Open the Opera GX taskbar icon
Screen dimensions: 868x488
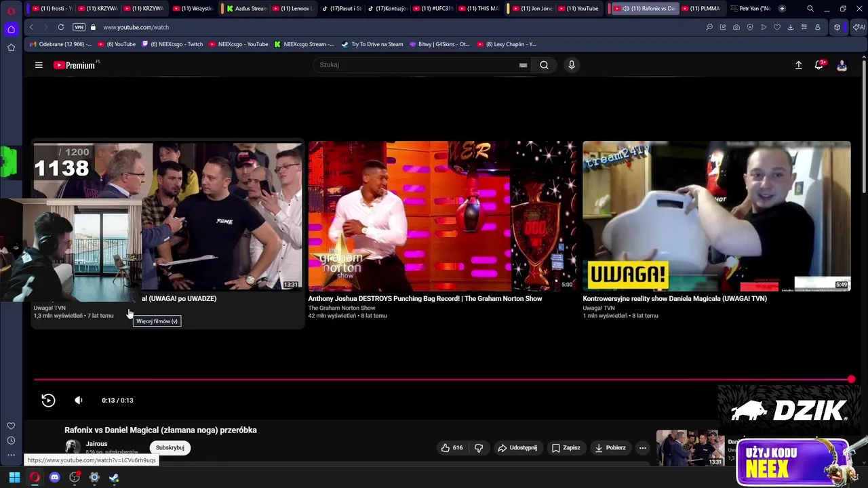click(x=35, y=478)
